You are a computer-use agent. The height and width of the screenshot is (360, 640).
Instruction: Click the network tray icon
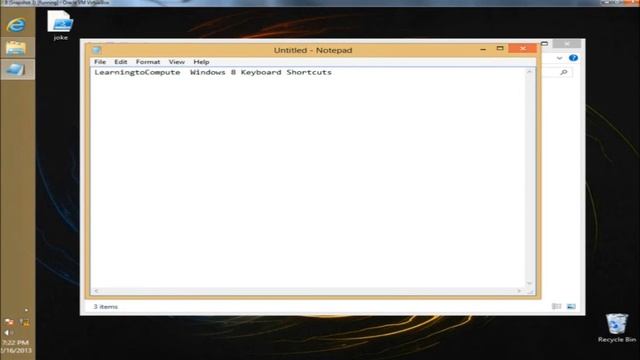pos(24,322)
